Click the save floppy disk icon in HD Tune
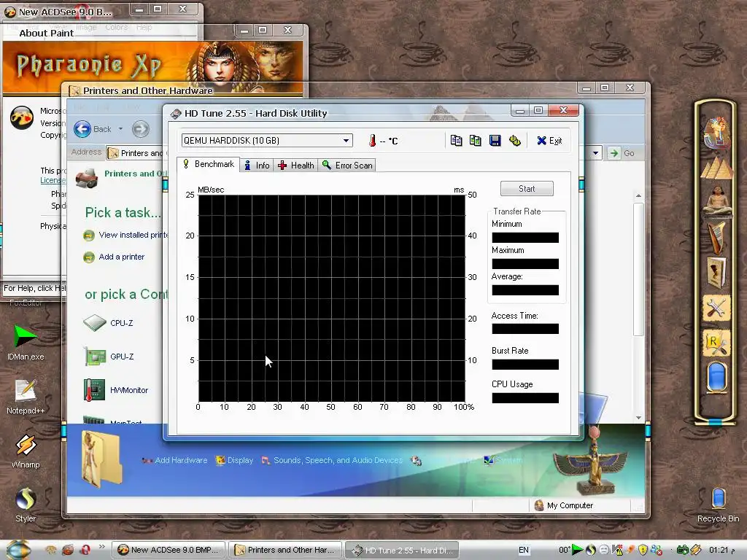Image resolution: width=747 pixels, height=560 pixels. coord(495,141)
